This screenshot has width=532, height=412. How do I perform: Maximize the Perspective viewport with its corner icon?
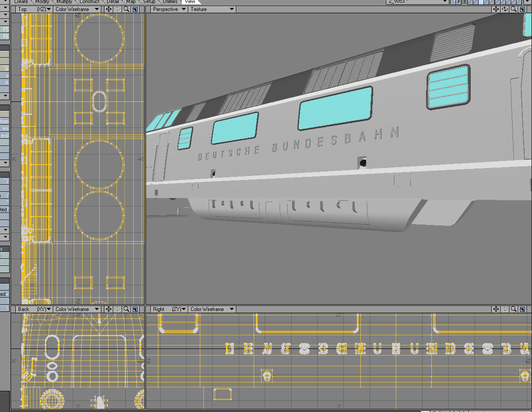[522, 9]
